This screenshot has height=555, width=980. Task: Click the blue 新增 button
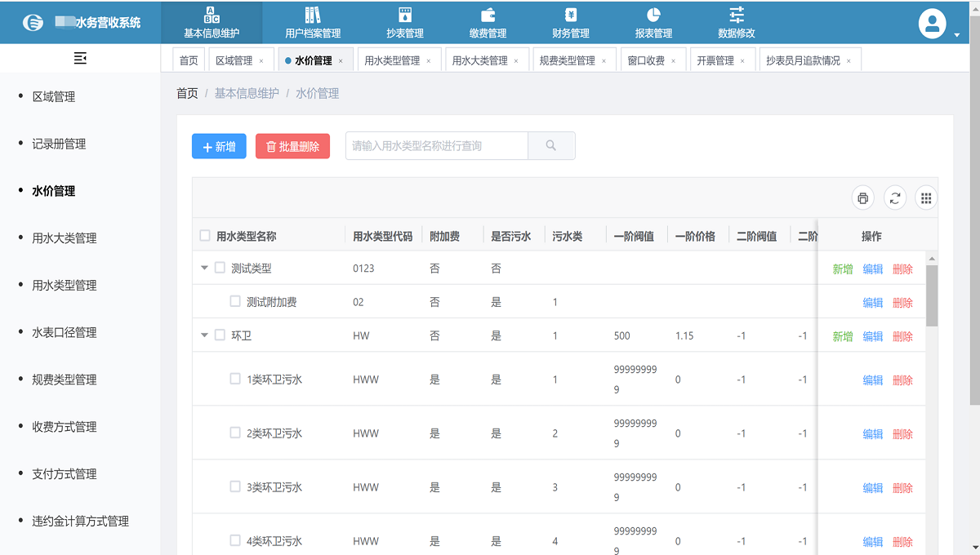click(x=218, y=145)
